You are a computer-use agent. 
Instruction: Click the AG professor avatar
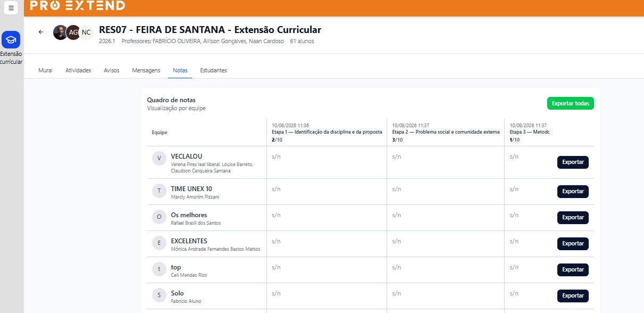[x=73, y=32]
